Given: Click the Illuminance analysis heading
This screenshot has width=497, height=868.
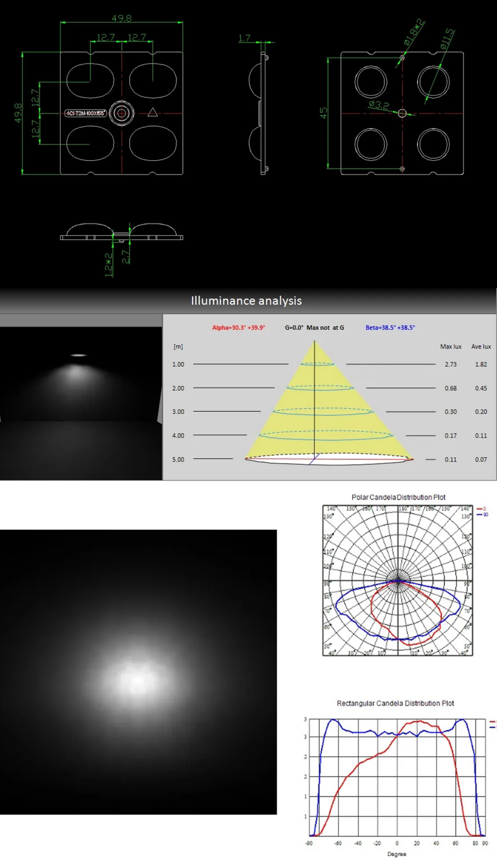Looking at the screenshot, I should tap(246, 301).
